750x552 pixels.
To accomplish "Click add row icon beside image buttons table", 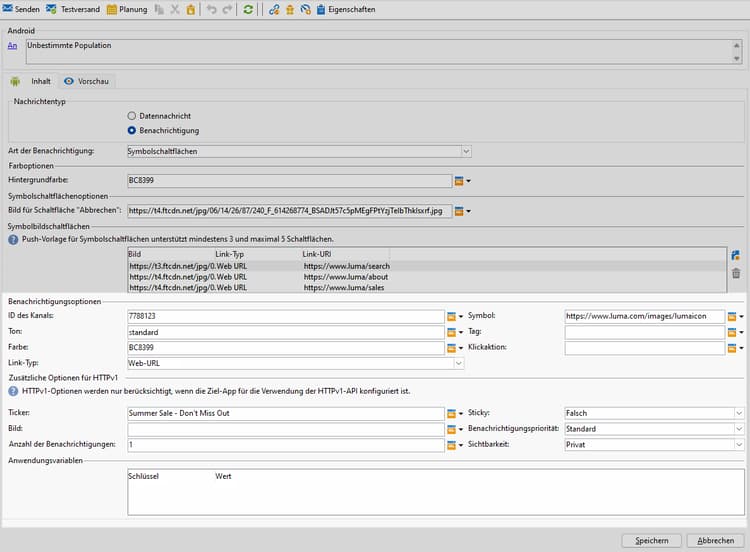I will [736, 255].
